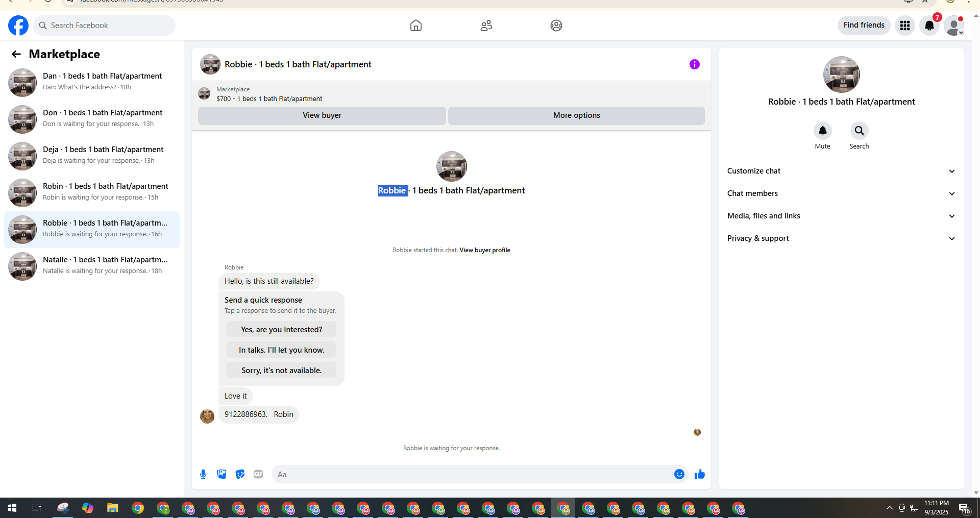The height and width of the screenshot is (518, 980).
Task: Attach a photo file
Action: [x=222, y=474]
